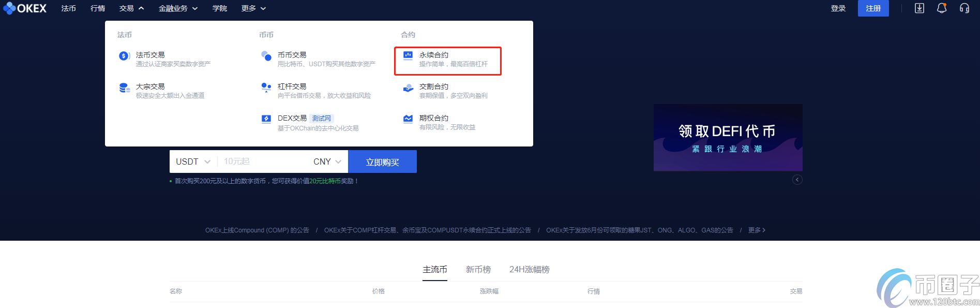
Task: Switch to the 24H涨幅榜 tab
Action: click(x=529, y=270)
